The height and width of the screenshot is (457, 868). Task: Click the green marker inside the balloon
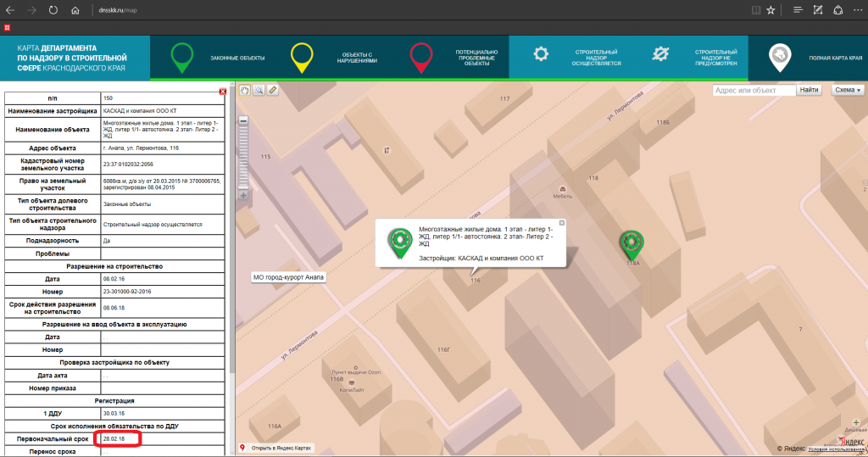(x=400, y=242)
